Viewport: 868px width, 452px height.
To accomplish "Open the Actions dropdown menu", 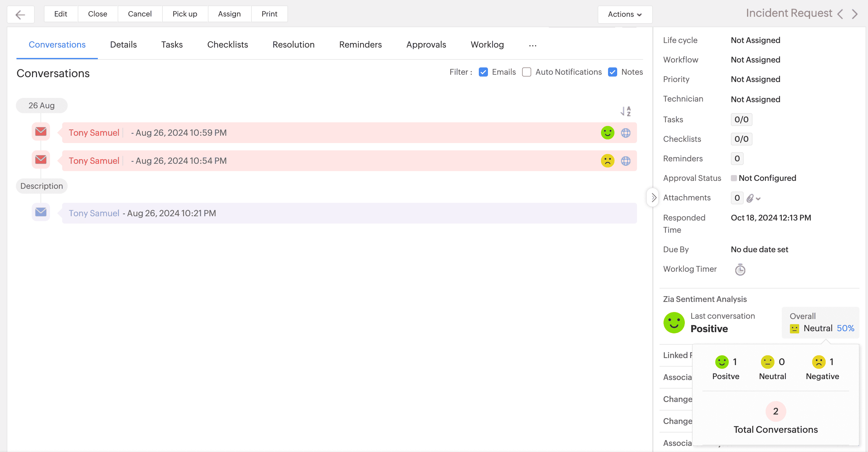I will pos(625,14).
